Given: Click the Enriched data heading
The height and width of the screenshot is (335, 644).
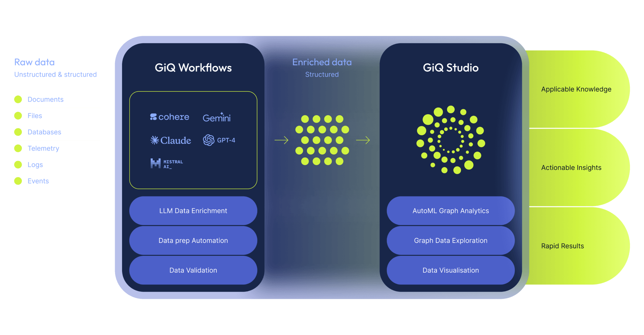Looking at the screenshot, I should coord(322,62).
